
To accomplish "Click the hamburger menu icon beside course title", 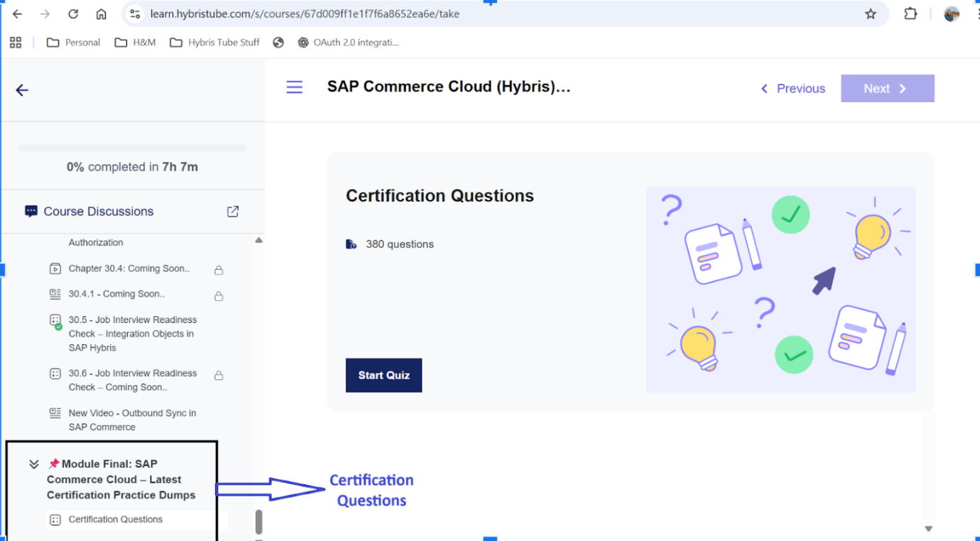I will [x=294, y=87].
